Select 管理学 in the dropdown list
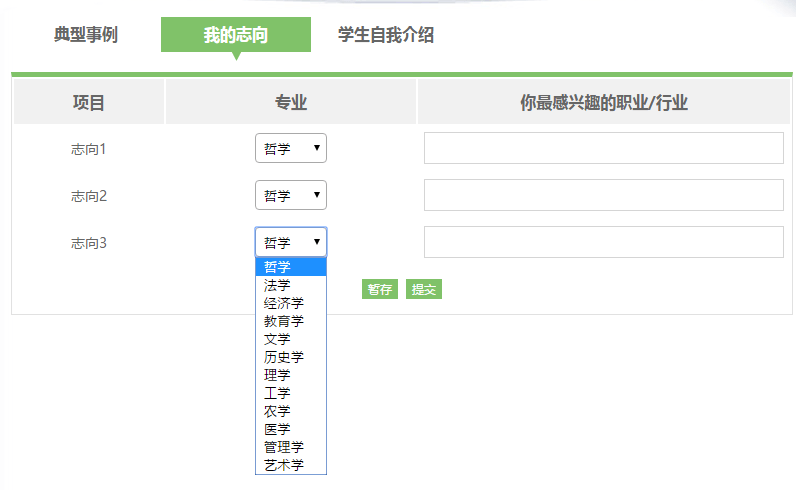 point(291,447)
